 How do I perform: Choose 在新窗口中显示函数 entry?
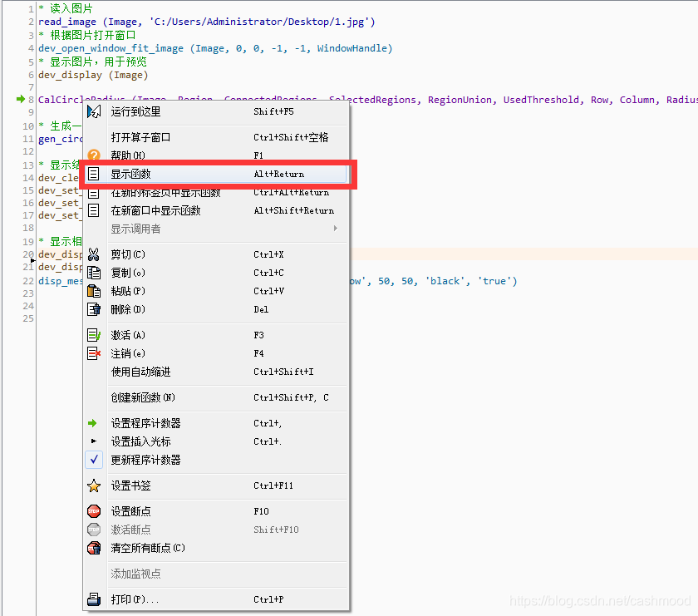[x=216, y=210]
